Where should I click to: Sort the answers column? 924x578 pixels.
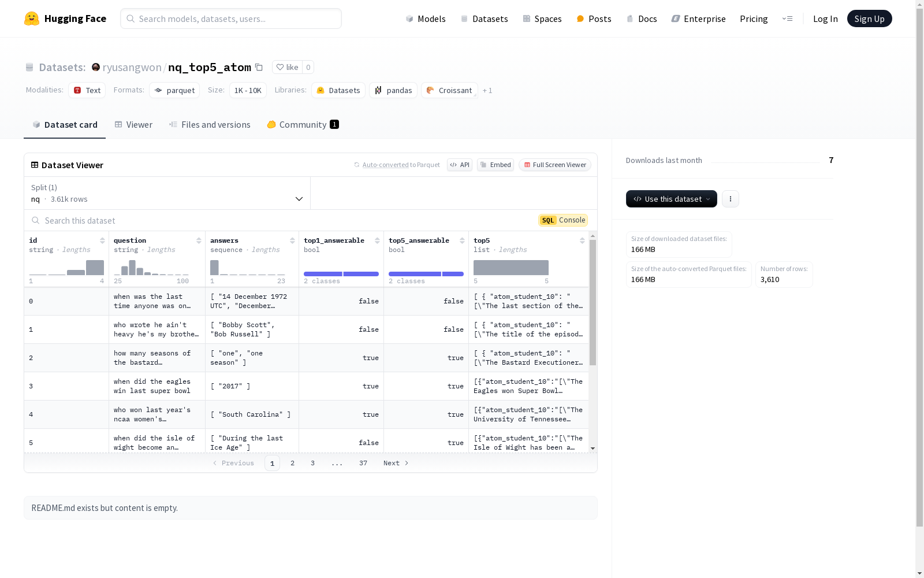292,240
